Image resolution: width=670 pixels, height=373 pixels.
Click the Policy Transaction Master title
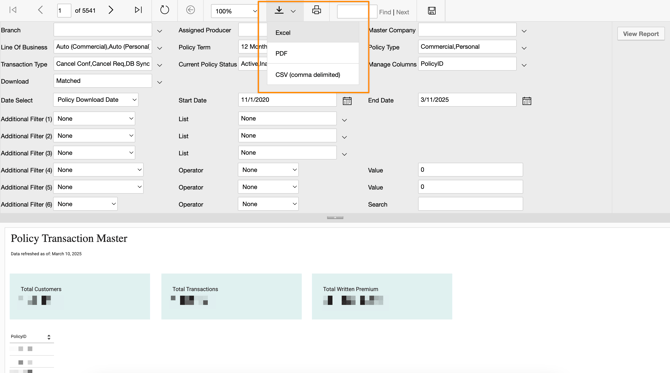(69, 238)
